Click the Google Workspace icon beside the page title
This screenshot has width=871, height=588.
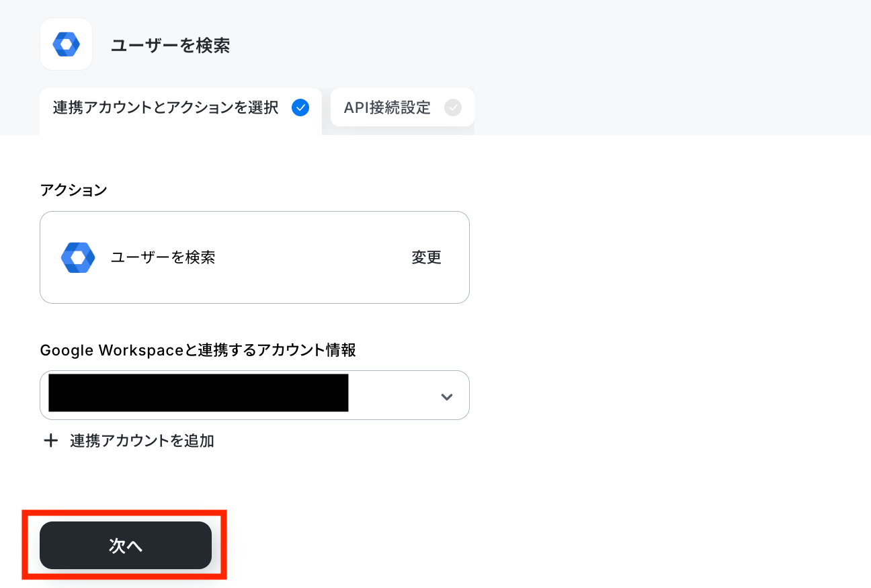pos(66,44)
